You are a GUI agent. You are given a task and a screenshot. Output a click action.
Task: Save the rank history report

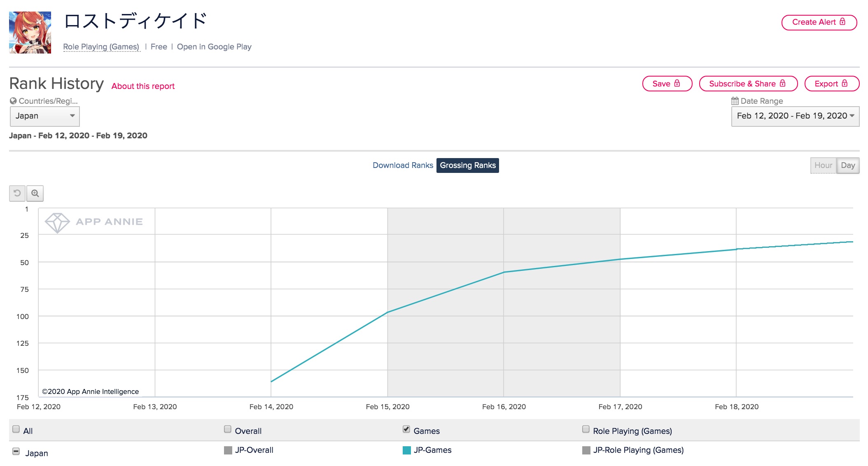[667, 84]
